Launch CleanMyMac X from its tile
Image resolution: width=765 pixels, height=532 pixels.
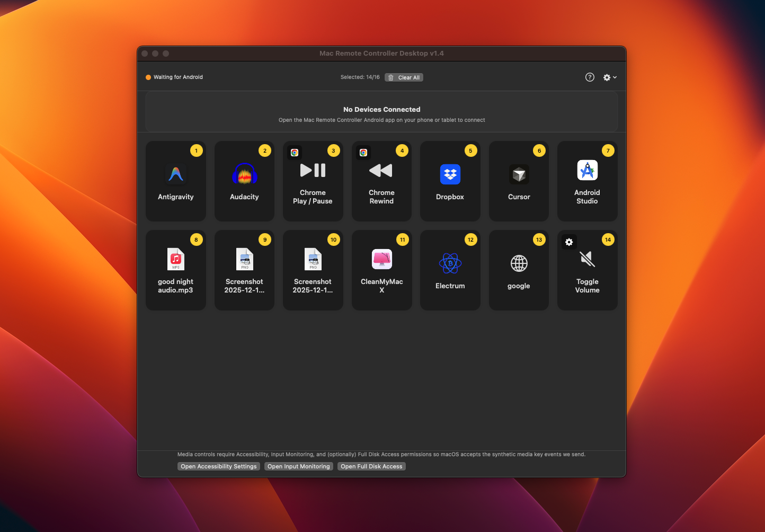(x=381, y=270)
